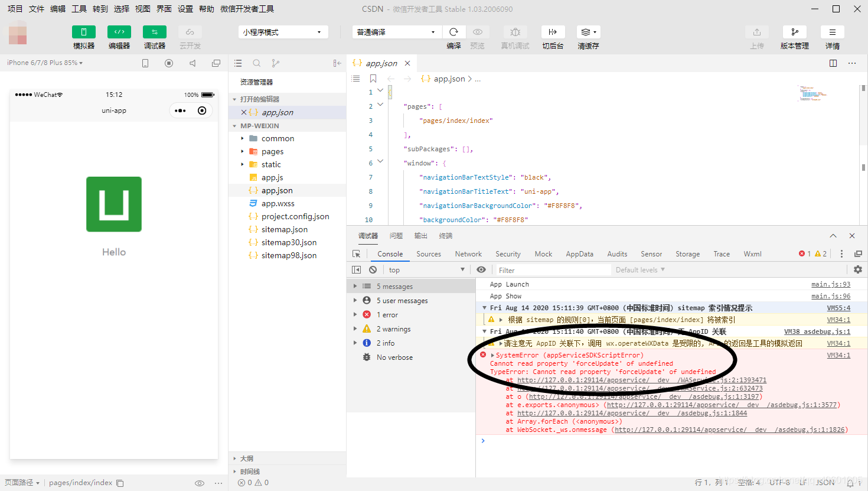This screenshot has width=868, height=491.
Task: Click simulator capsule menu dots button
Action: [180, 110]
